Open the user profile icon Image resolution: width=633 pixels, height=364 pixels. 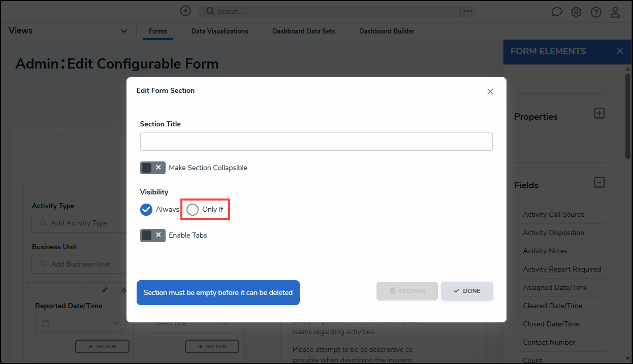615,12
